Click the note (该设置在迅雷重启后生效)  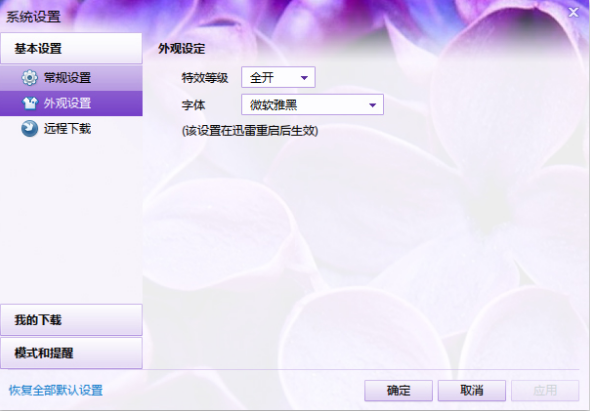click(x=250, y=131)
